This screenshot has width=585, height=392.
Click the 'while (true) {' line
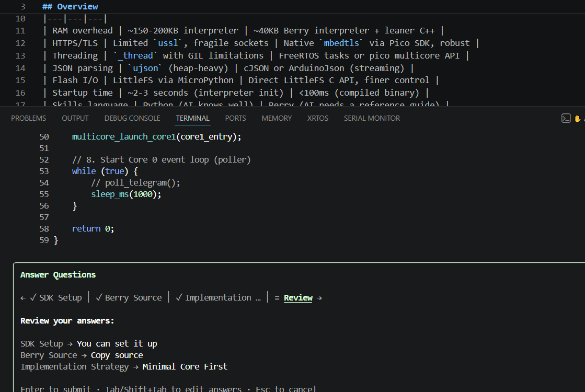pos(105,171)
